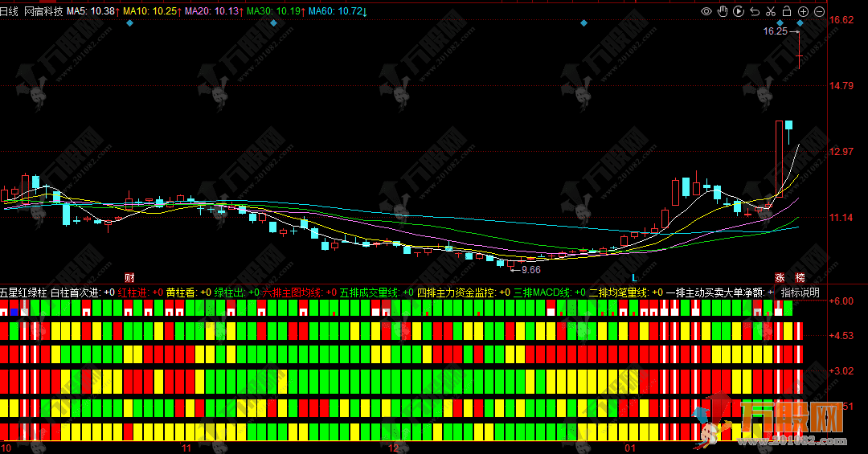Click the 9.66 lowest price label
The height and width of the screenshot is (454, 868).
pyautogui.click(x=530, y=270)
